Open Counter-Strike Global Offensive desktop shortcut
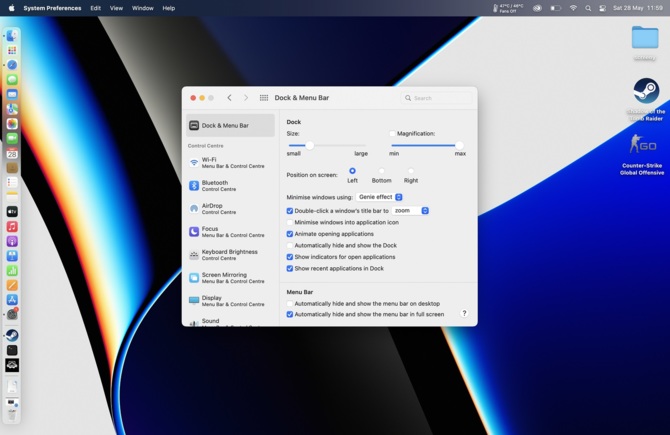Screen dimensions: 670x435 point(642,154)
